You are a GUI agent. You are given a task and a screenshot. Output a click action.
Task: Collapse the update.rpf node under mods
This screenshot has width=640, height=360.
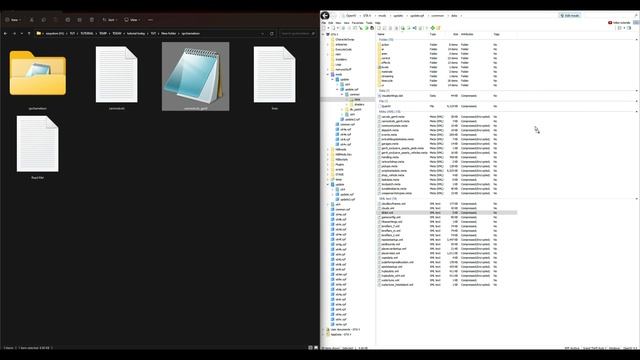tap(338, 89)
